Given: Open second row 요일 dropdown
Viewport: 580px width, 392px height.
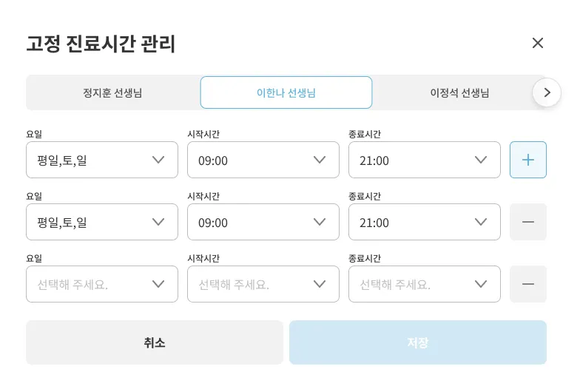Looking at the screenshot, I should tap(102, 222).
